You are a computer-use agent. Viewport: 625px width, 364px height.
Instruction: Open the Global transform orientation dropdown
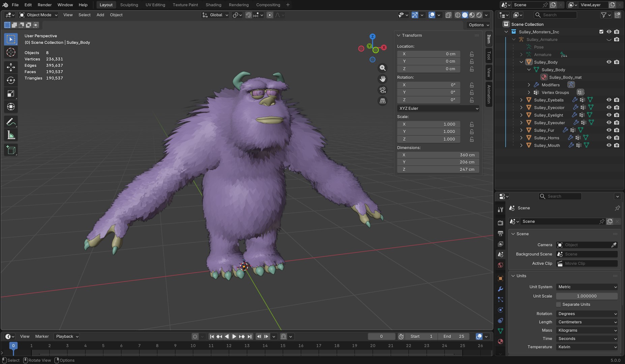(215, 15)
